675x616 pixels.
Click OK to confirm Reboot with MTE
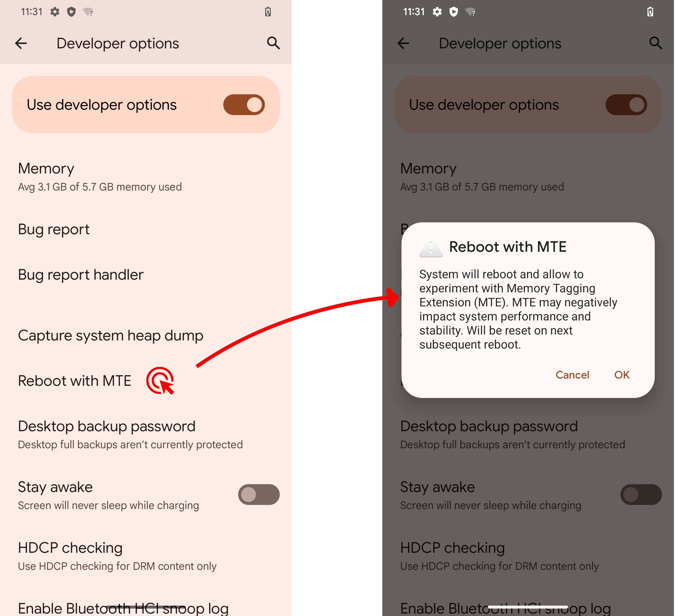[622, 374]
